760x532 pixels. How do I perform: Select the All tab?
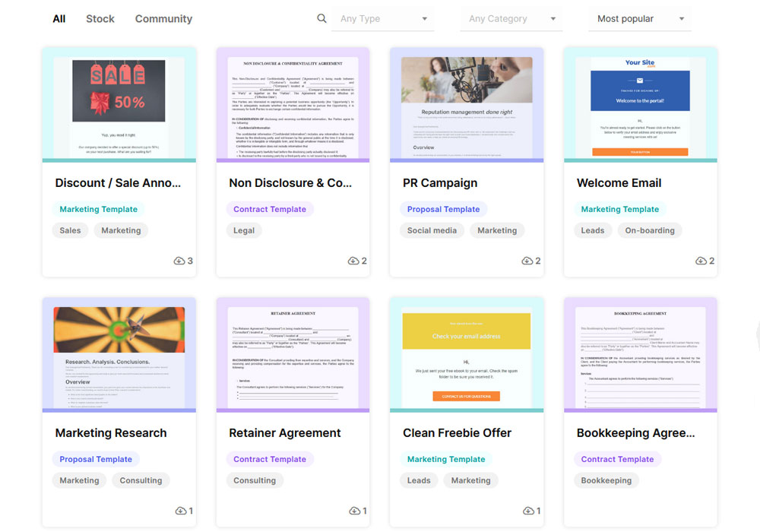pyautogui.click(x=59, y=19)
